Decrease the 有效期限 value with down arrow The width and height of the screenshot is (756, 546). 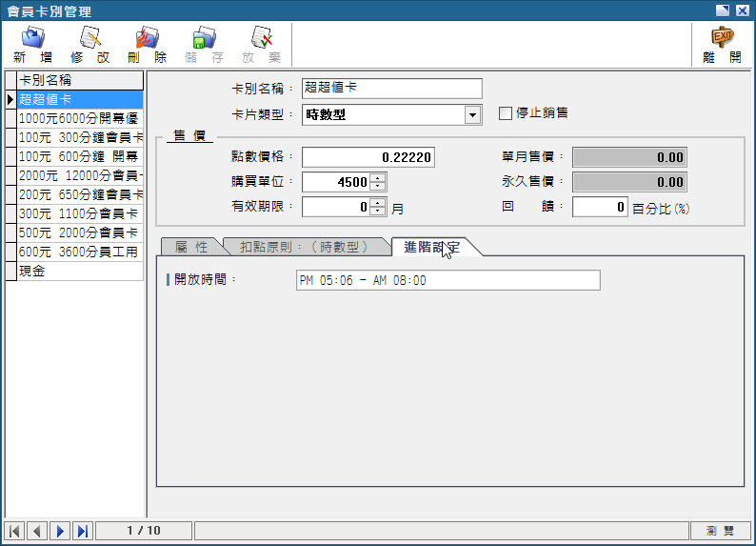[378, 211]
